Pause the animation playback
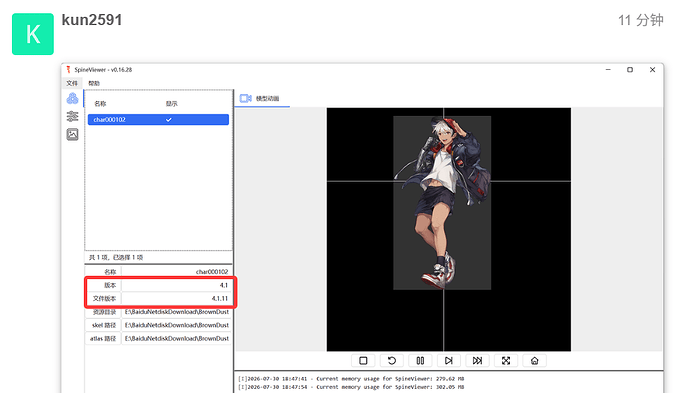 [420, 361]
